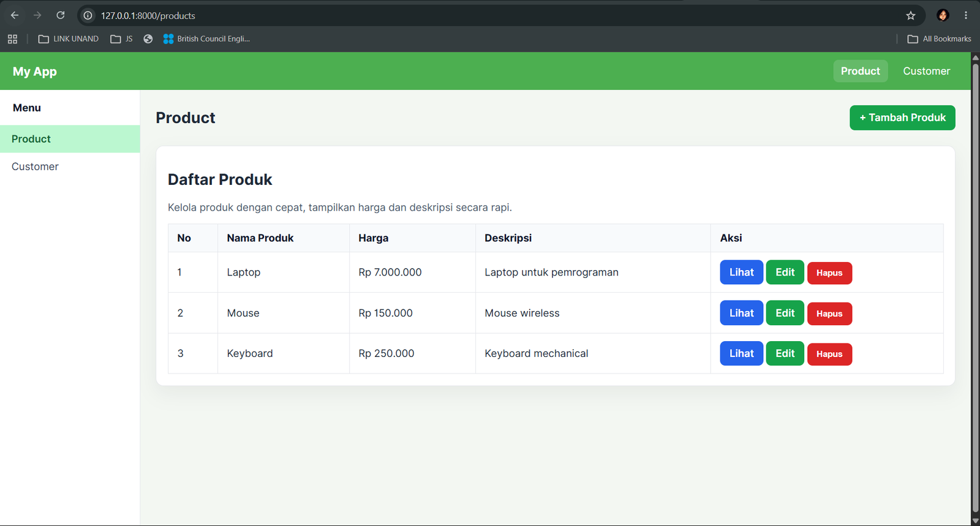This screenshot has width=980, height=526.
Task: Open the JS bookmark folder
Action: click(121, 39)
